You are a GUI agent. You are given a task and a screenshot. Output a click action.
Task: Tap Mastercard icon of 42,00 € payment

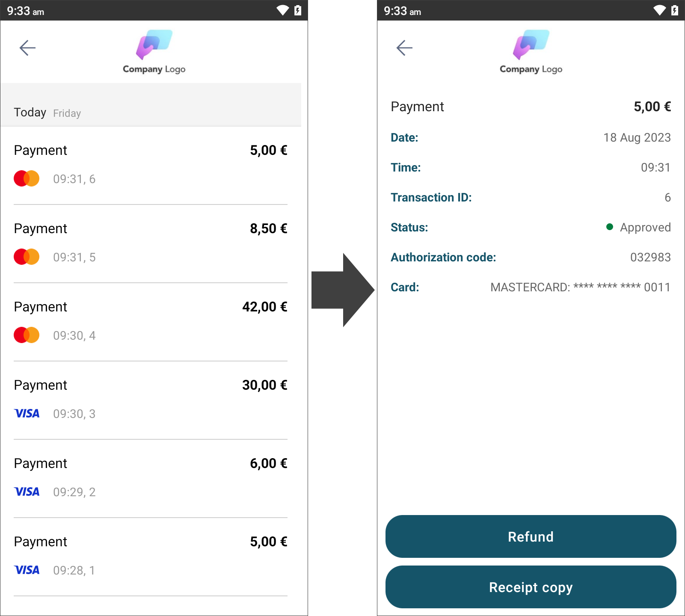click(x=27, y=335)
